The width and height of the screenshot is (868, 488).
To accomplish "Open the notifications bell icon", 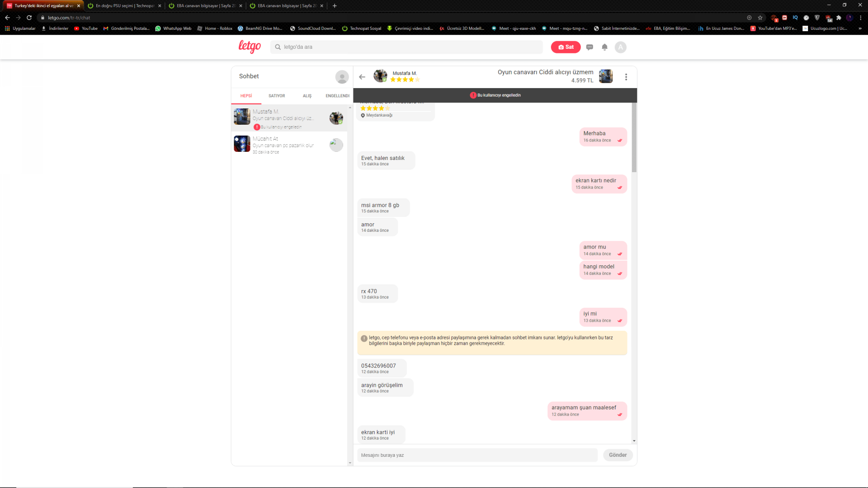I will coord(604,47).
